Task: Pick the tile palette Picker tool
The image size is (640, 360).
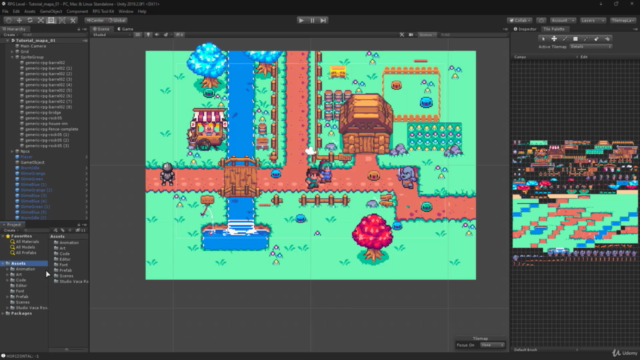Action: [x=586, y=39]
